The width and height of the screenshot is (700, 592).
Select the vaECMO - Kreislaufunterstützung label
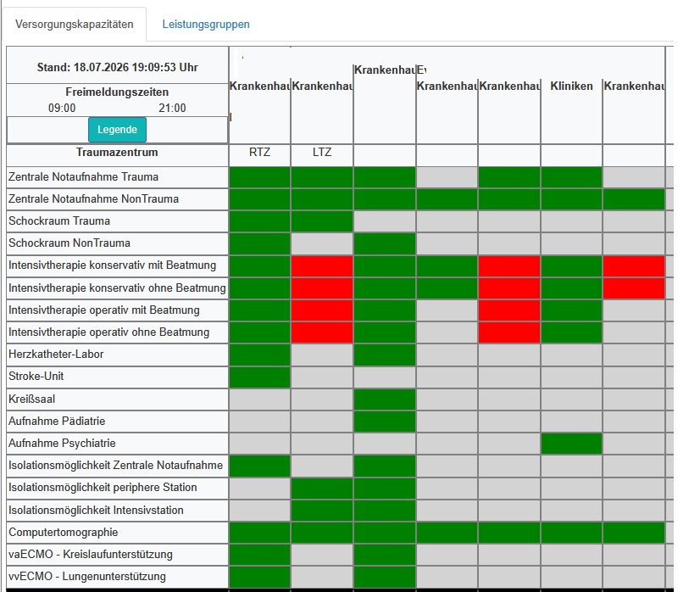tap(91, 555)
